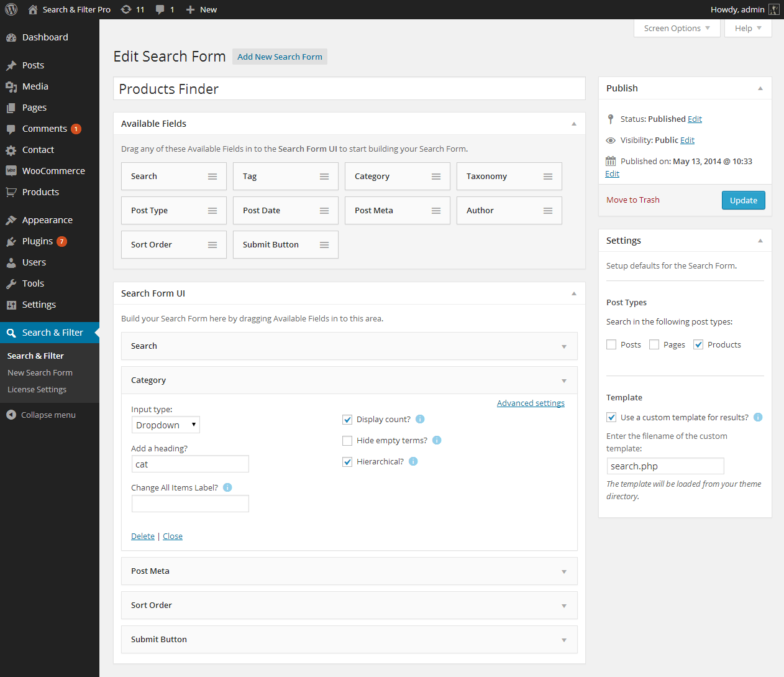Open the Plugins plug icon
The image size is (784, 677).
click(11, 241)
